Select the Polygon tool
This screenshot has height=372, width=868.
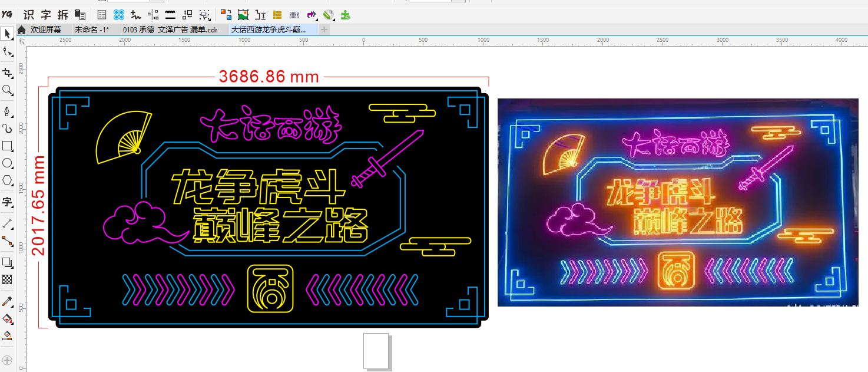pyautogui.click(x=7, y=180)
